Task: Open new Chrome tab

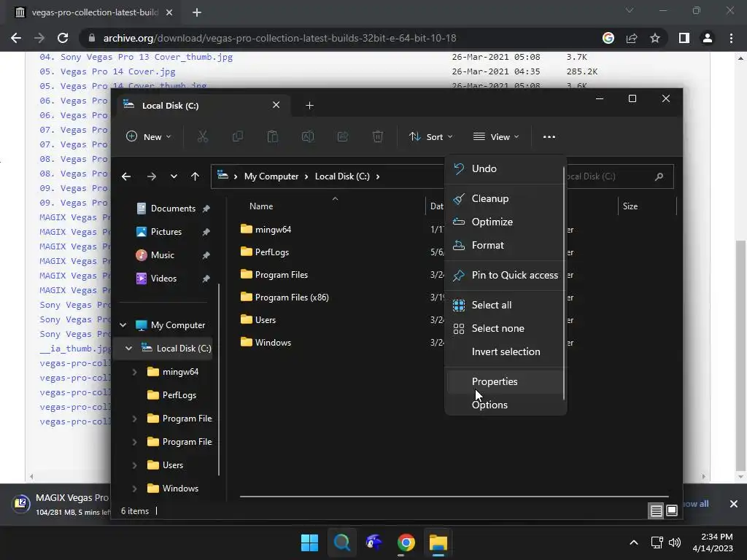Action: (197, 13)
